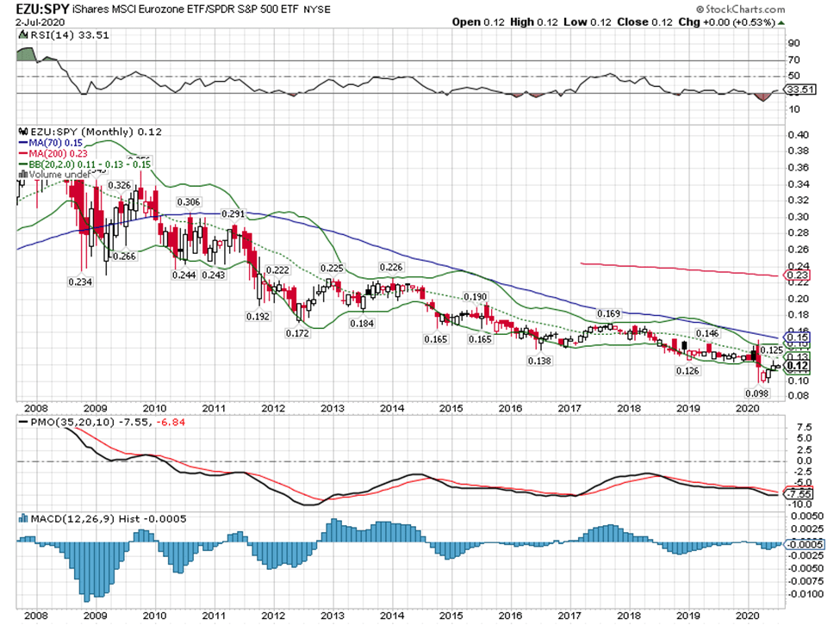The image size is (840, 625).
Task: Click the 0.266 price low label
Action: (x=124, y=257)
